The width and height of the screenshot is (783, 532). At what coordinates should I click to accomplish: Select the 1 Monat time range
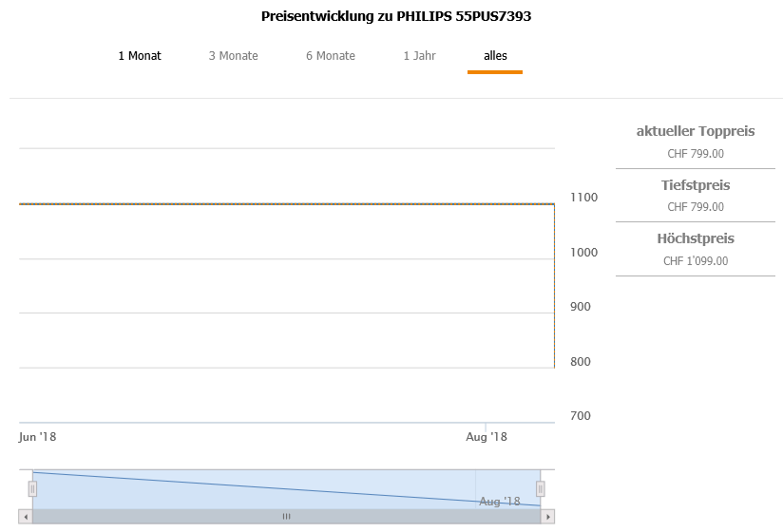pos(140,56)
